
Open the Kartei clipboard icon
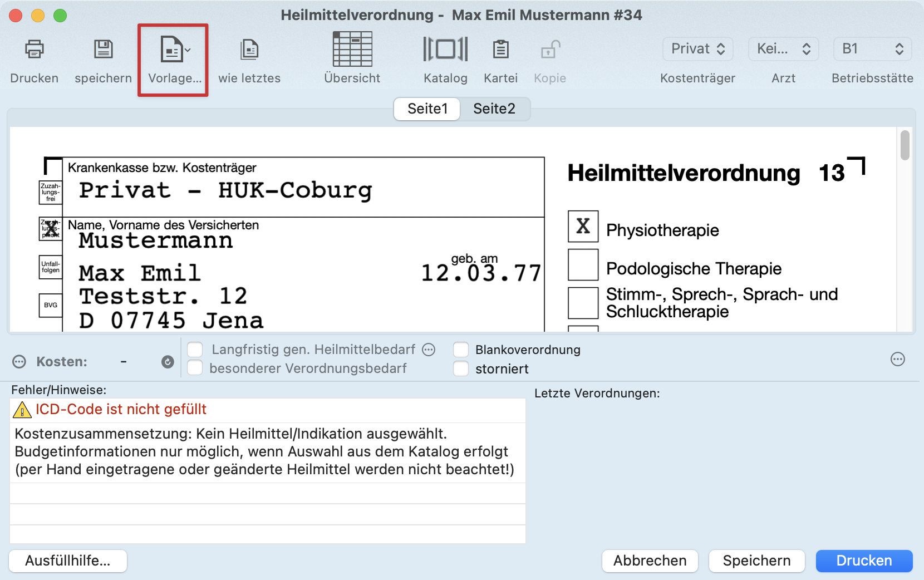coord(500,50)
